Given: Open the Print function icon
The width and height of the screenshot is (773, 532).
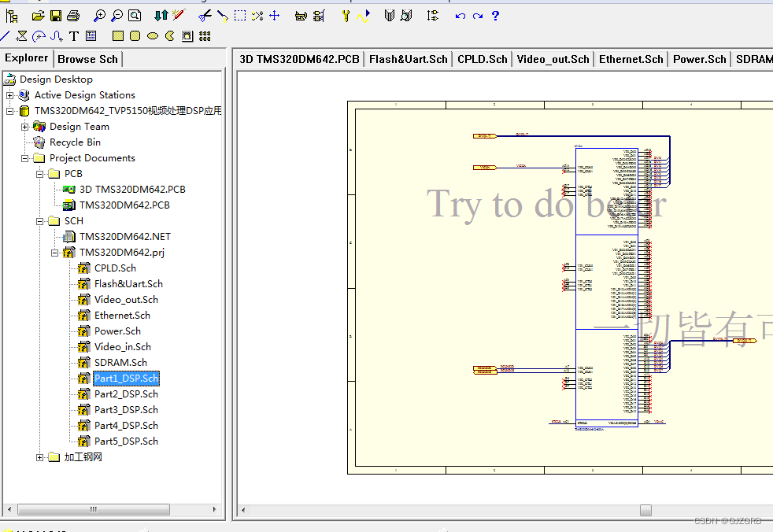Looking at the screenshot, I should click(x=73, y=15).
